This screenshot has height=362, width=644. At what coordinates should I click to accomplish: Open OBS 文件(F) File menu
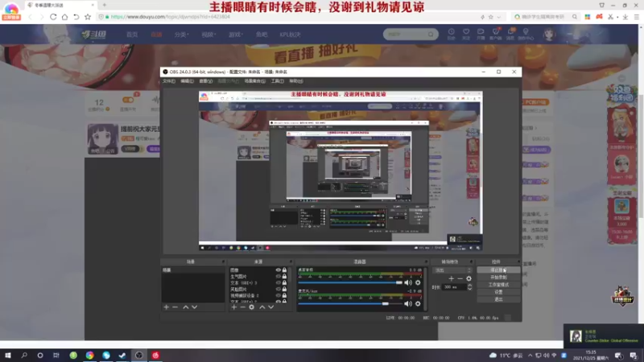(x=169, y=81)
